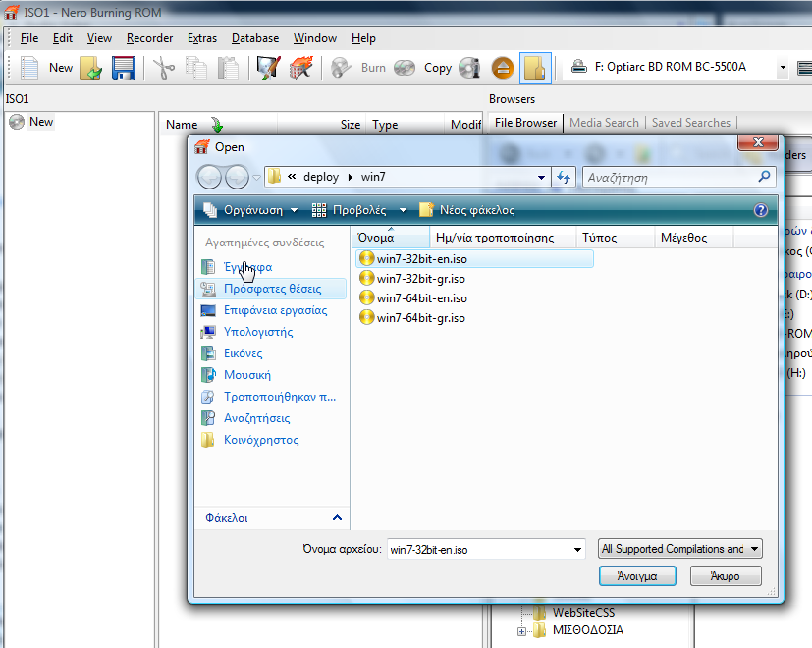Switch to the Media Search tab
The height and width of the screenshot is (648, 812).
604,123
